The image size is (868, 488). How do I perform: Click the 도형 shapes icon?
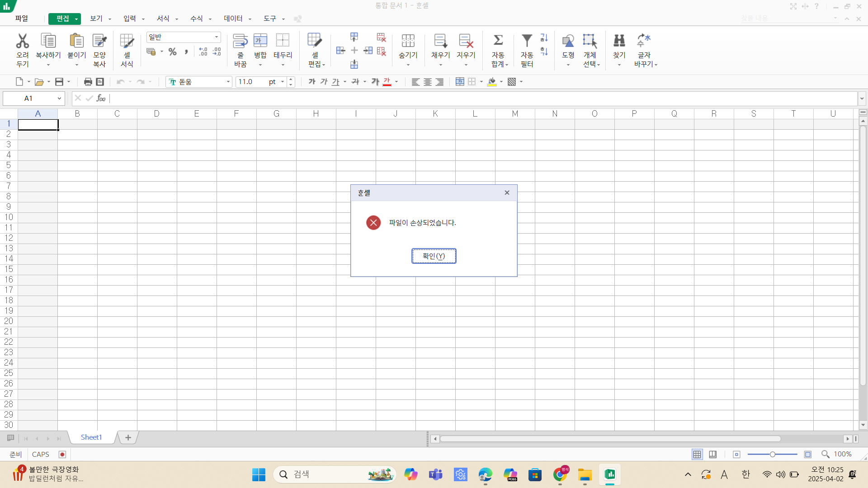[x=568, y=41]
